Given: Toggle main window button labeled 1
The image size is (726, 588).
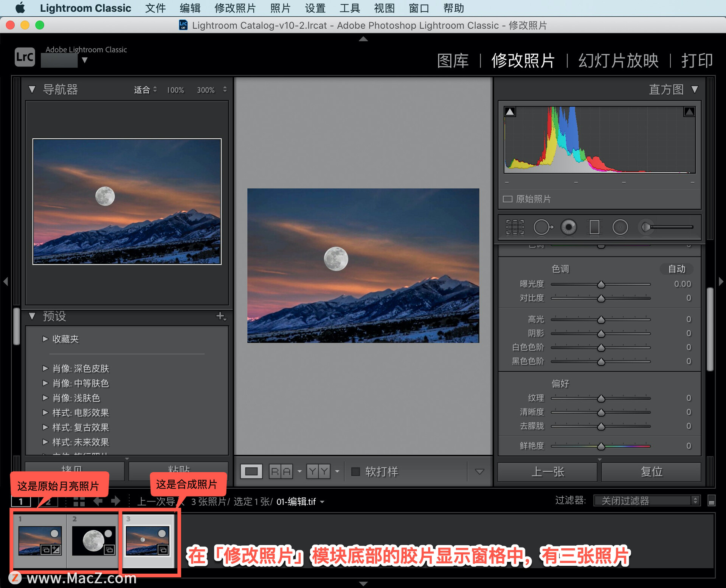Looking at the screenshot, I should click(x=21, y=501).
